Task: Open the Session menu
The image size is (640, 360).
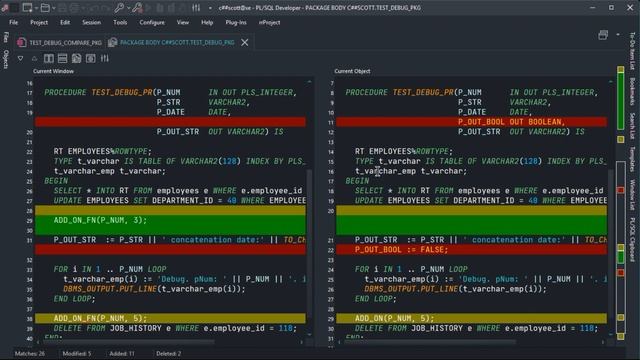Action: (91, 22)
